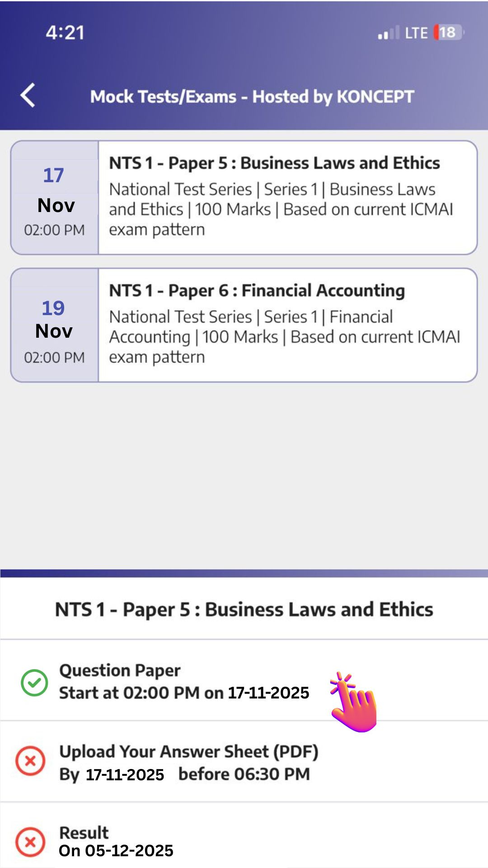This screenshot has width=488, height=868.
Task: Select the 17 Nov date block
Action: click(54, 198)
